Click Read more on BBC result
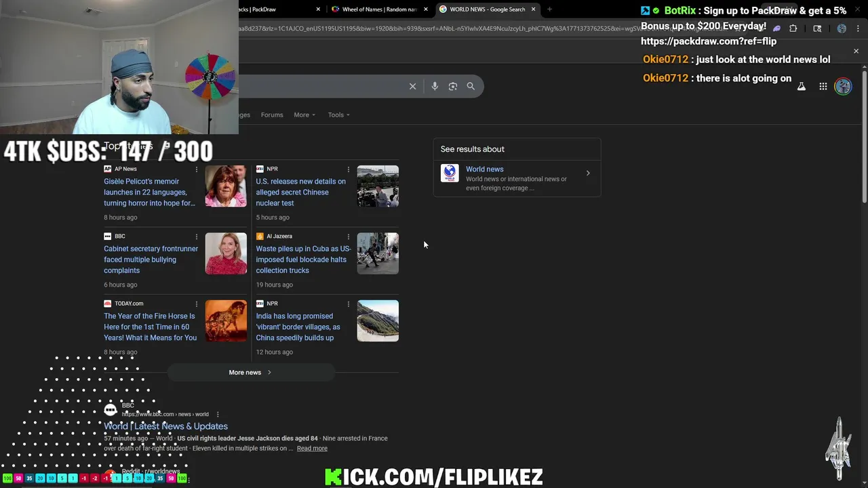The width and height of the screenshot is (868, 488). pyautogui.click(x=312, y=448)
